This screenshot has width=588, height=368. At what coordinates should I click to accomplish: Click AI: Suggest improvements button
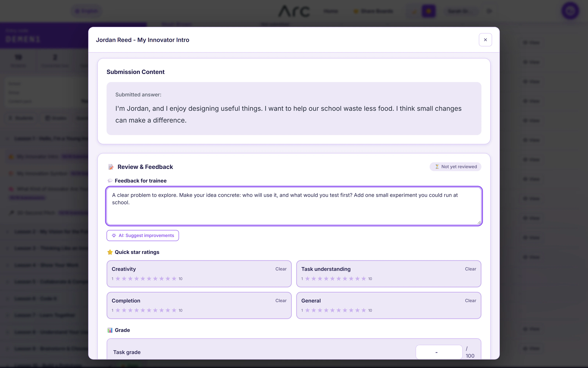tap(143, 235)
